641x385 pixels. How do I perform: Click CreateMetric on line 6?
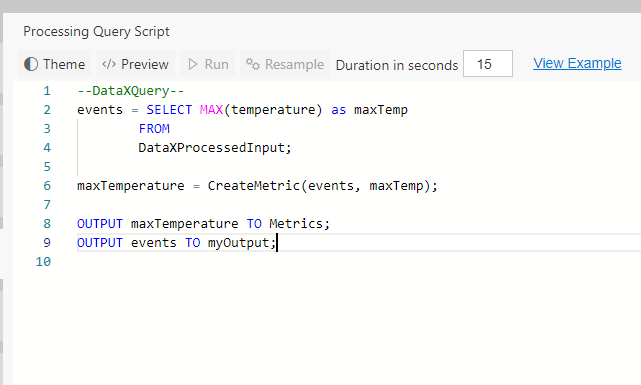click(x=254, y=186)
